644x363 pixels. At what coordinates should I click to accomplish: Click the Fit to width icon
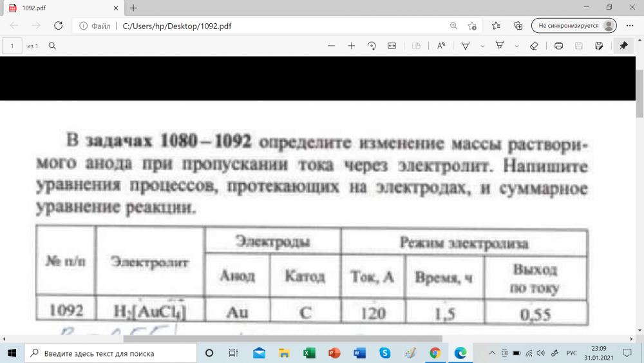pyautogui.click(x=392, y=46)
